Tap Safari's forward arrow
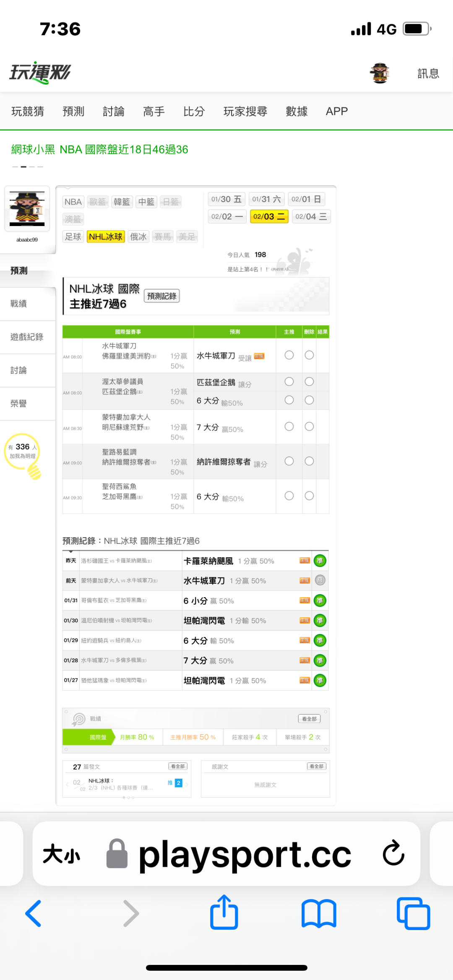The height and width of the screenshot is (980, 453). [131, 913]
